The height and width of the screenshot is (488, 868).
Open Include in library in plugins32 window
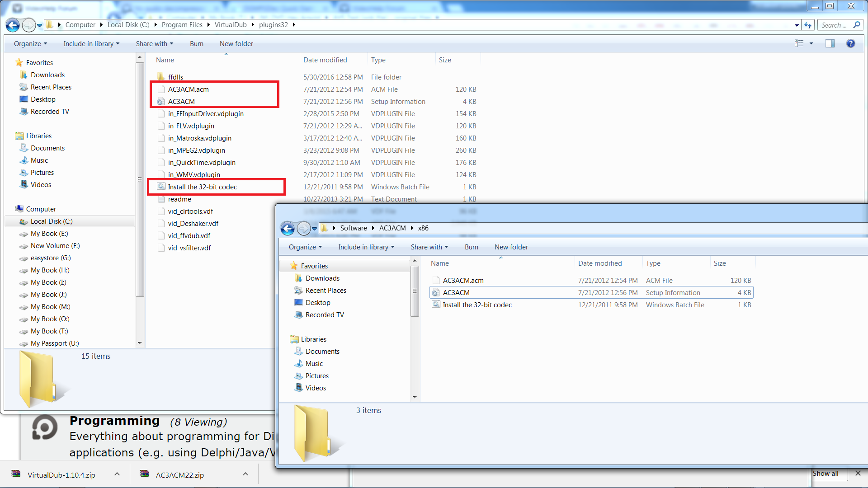point(91,44)
